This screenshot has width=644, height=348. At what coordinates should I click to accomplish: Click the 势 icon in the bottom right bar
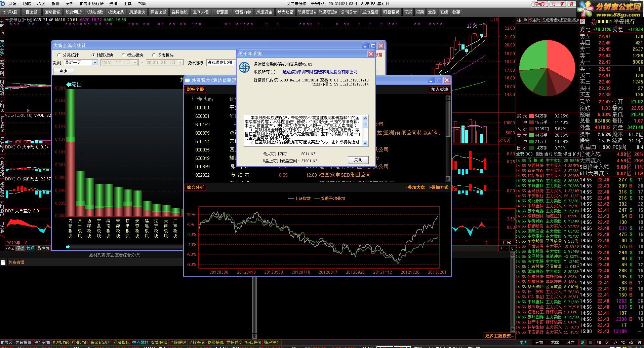click(x=615, y=343)
